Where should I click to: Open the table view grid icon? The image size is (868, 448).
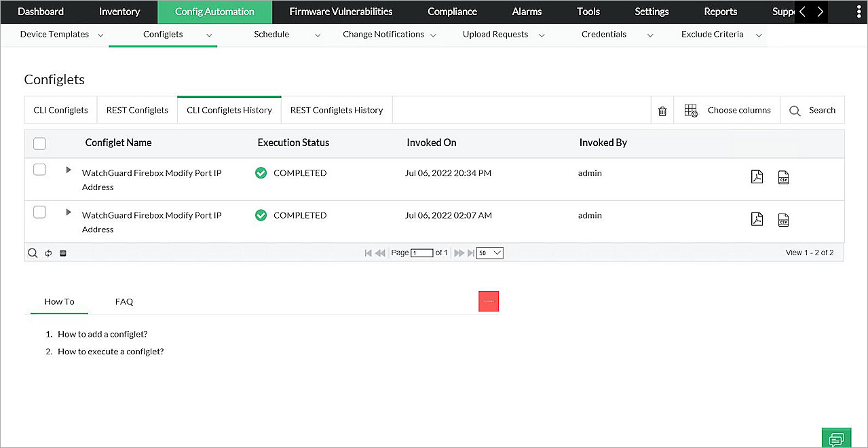pos(62,253)
